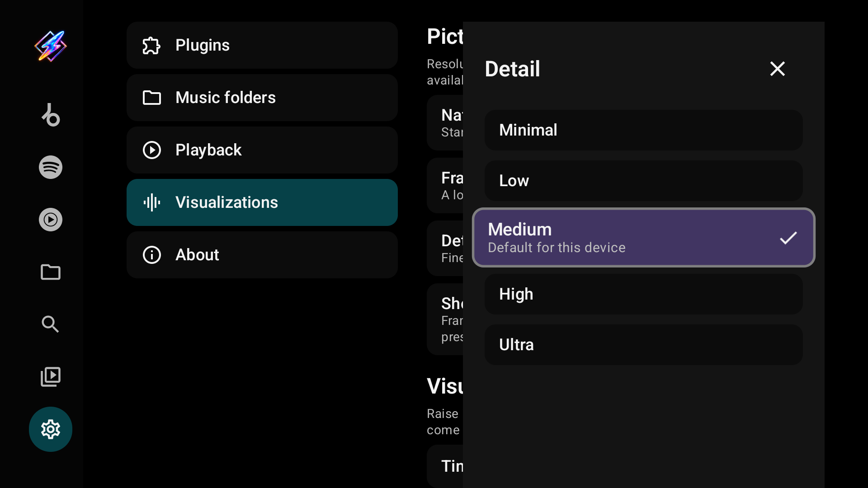Screen dimensions: 868x488
Task: Open the video library sidebar icon
Action: (51, 377)
